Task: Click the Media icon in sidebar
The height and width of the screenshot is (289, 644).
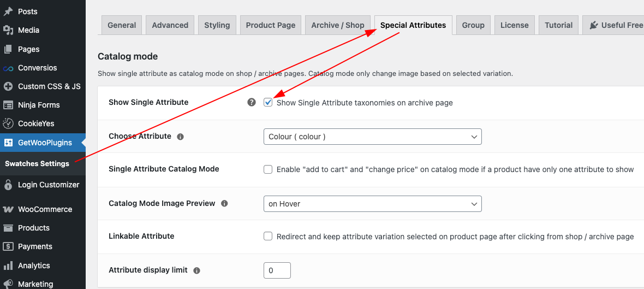Action: [8, 30]
